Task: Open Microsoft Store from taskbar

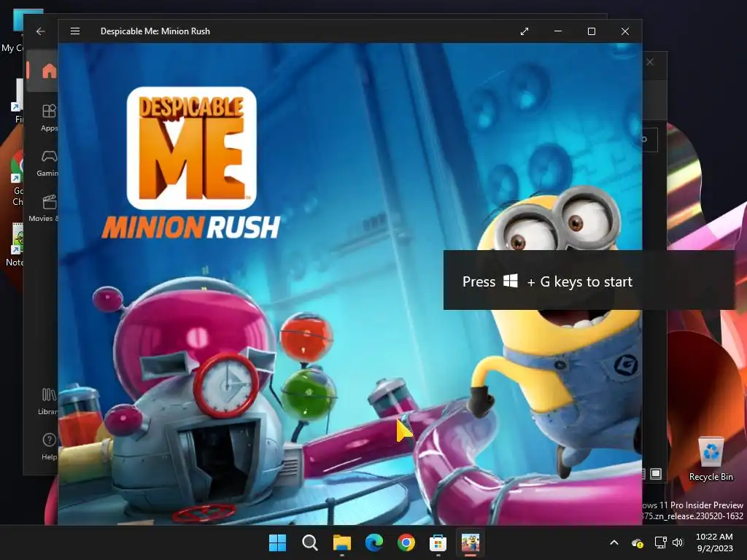Action: point(438,542)
